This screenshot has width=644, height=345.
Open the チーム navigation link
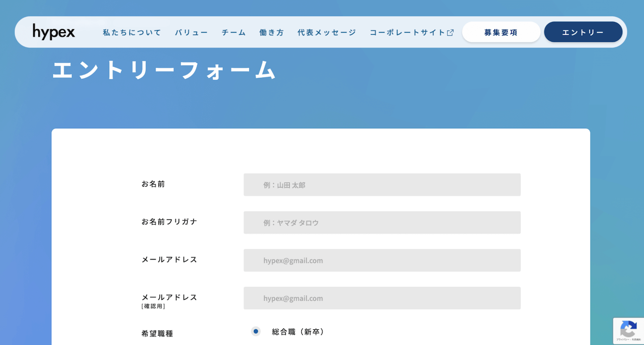point(233,32)
